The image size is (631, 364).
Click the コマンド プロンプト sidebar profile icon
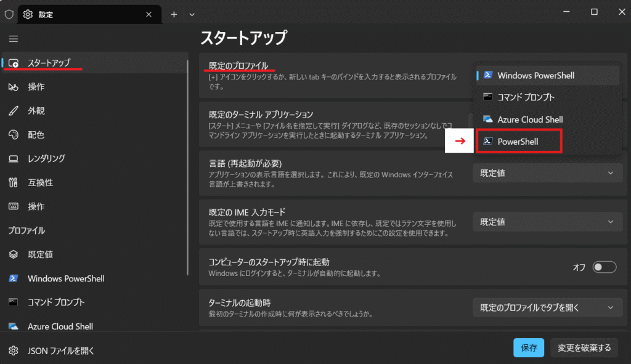click(x=14, y=302)
